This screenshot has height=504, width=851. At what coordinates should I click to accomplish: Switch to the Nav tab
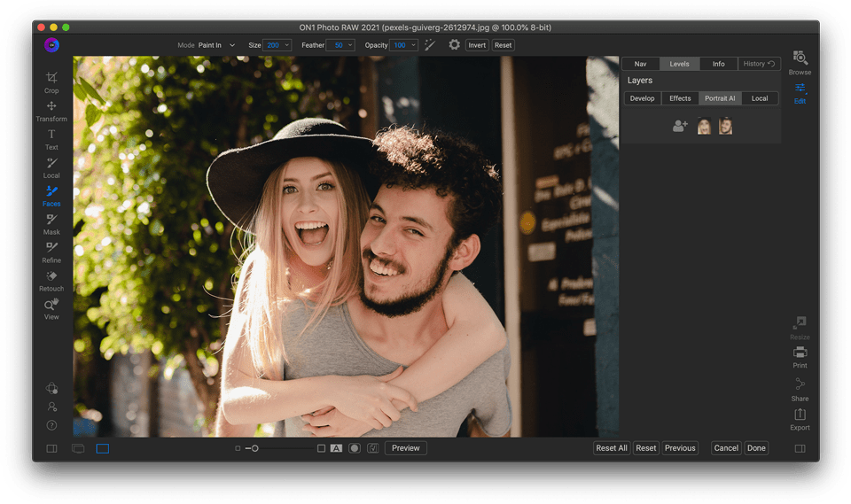(640, 64)
